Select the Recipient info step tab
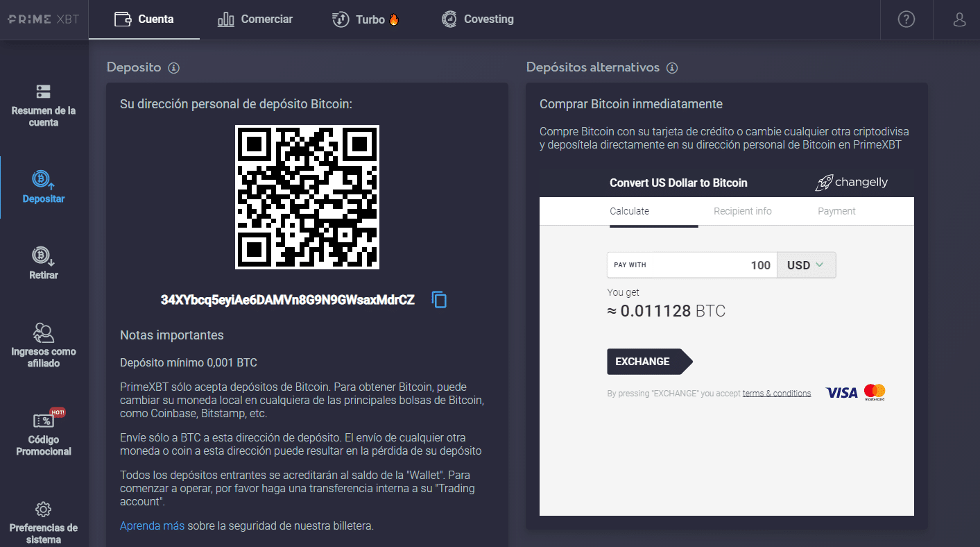 pos(742,211)
